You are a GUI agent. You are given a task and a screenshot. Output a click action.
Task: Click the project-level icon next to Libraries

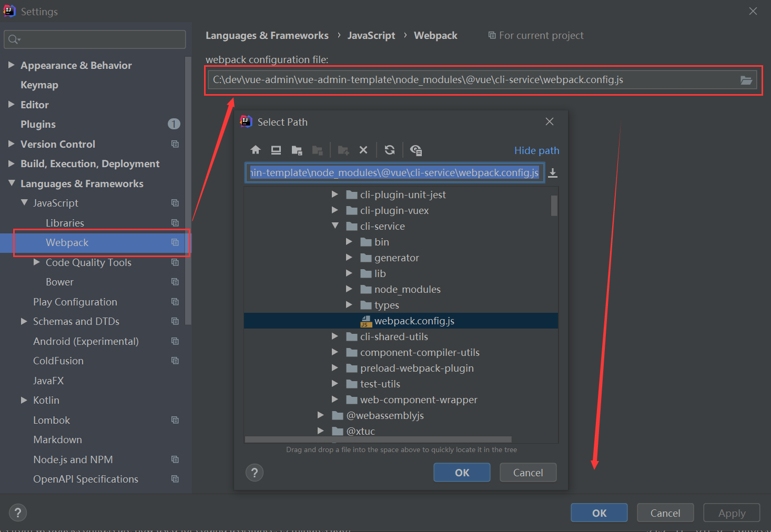(175, 223)
